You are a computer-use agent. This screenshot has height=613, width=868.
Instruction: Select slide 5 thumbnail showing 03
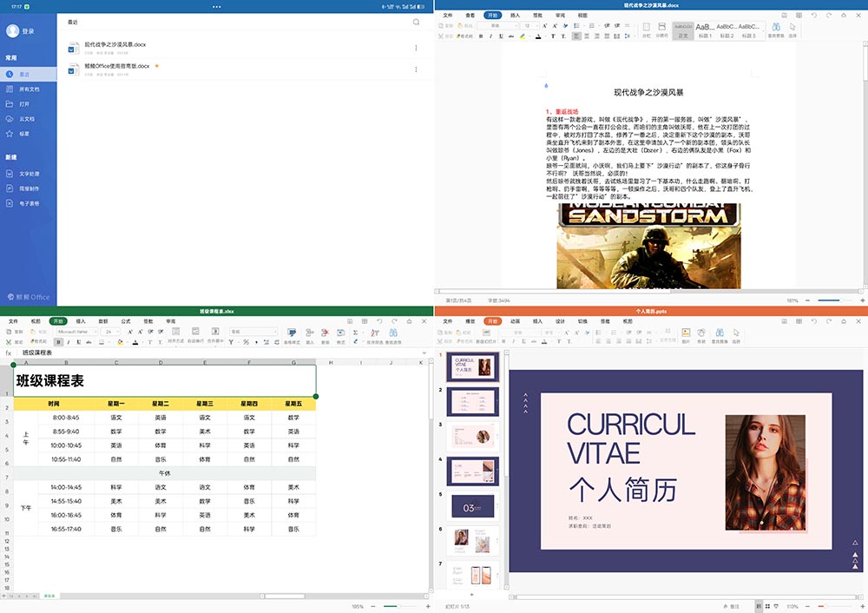(x=473, y=507)
